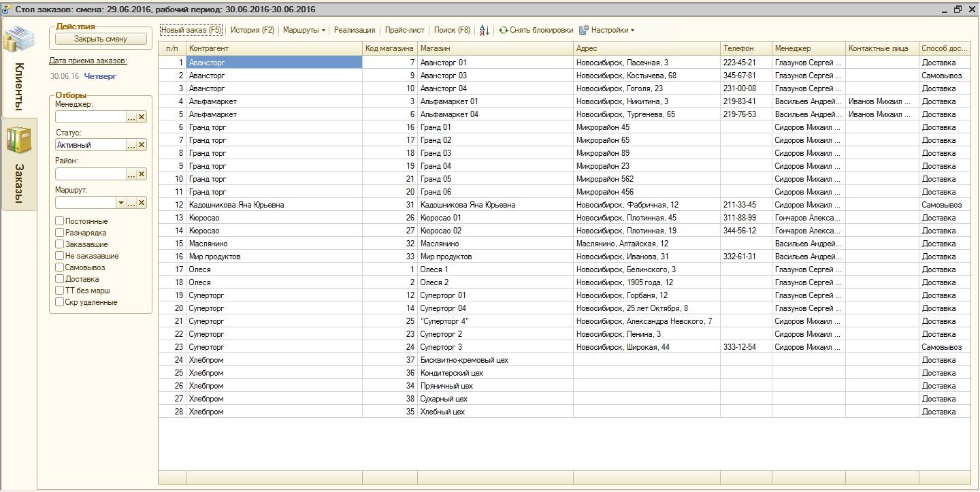
Task: Click the Телефон column header
Action: click(x=746, y=48)
